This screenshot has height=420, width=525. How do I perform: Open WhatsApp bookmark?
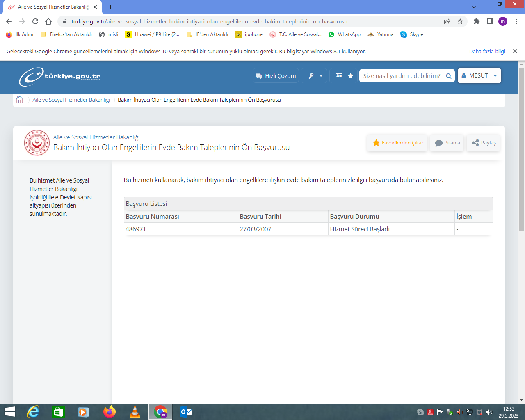[x=345, y=34]
